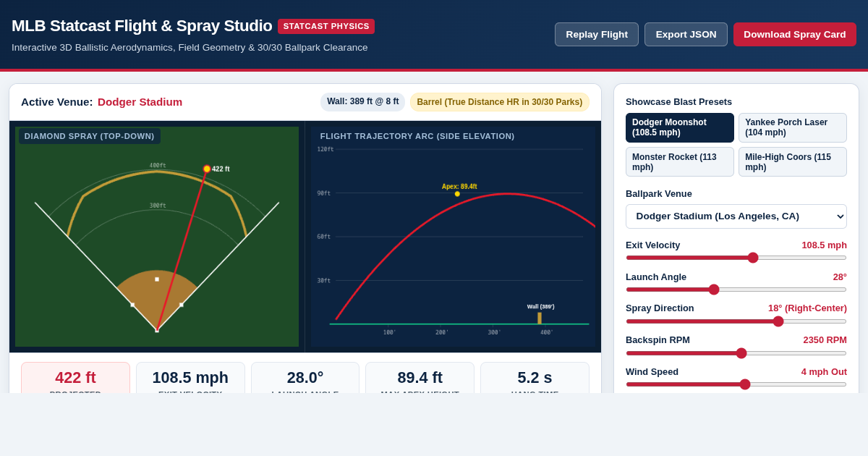Adjust the Exit Velocity slider
Viewport: 868px width, 456px height.
736,258
